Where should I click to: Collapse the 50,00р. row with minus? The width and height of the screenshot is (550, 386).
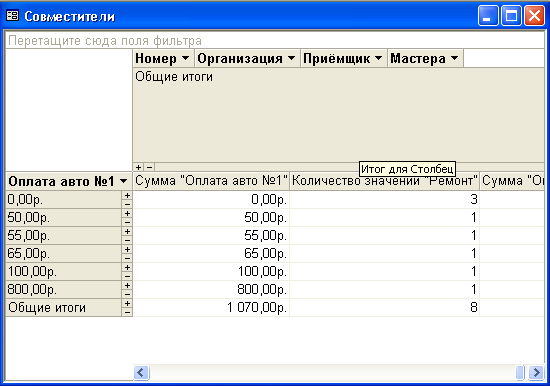(127, 222)
